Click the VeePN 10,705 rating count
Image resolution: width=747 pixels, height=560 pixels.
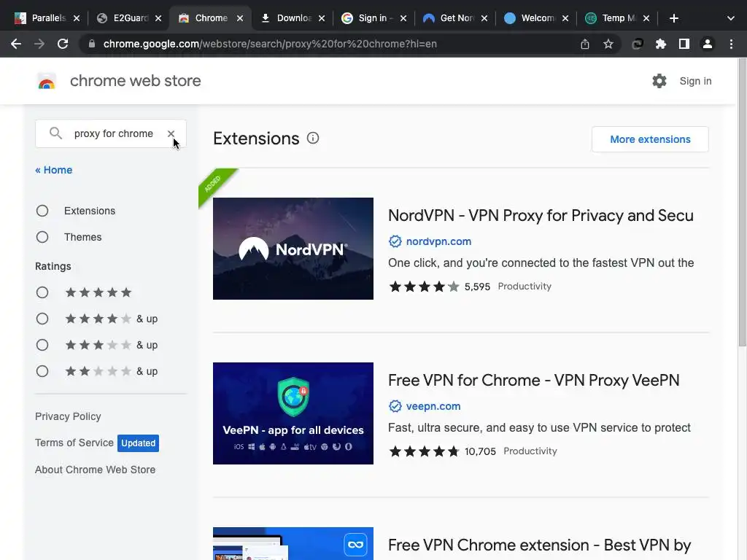tap(480, 451)
